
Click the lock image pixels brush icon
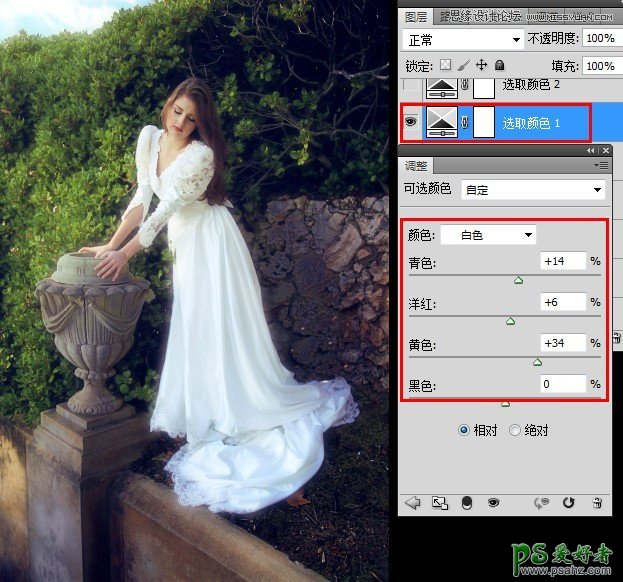[x=463, y=66]
